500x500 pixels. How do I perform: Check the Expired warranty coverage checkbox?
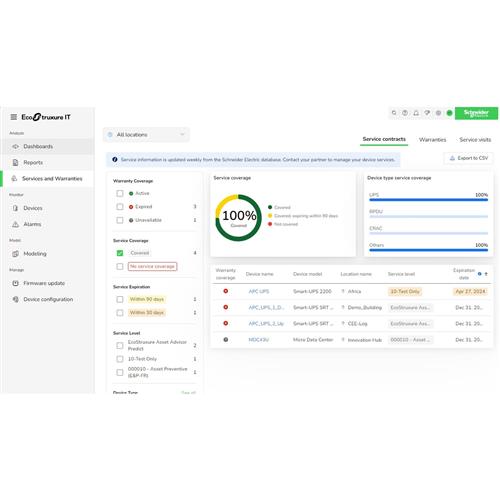(120, 207)
